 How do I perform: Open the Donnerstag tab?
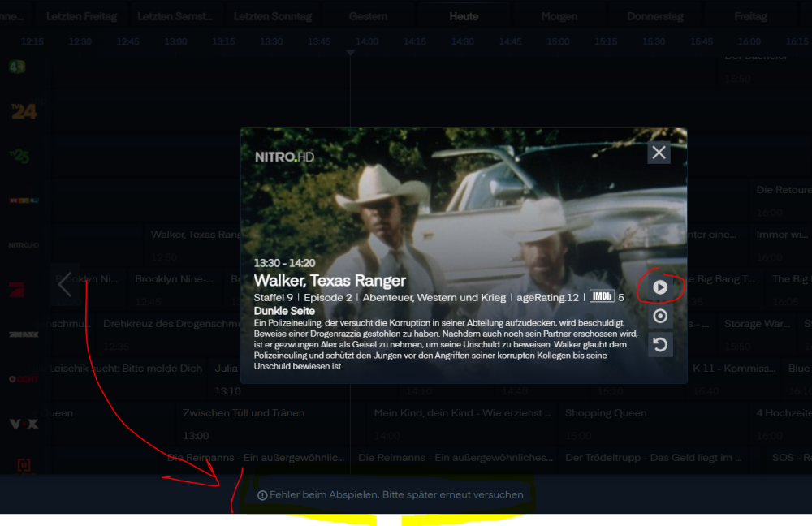click(655, 16)
